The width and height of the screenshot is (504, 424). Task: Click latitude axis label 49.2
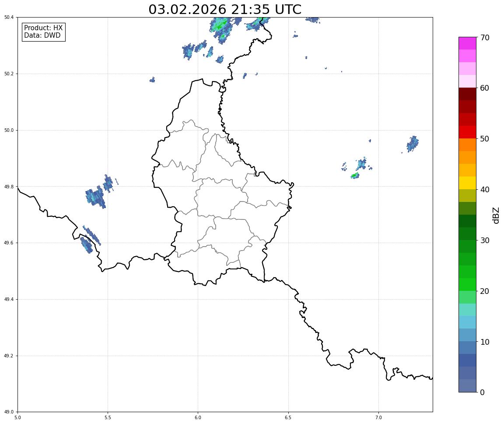coord(9,356)
